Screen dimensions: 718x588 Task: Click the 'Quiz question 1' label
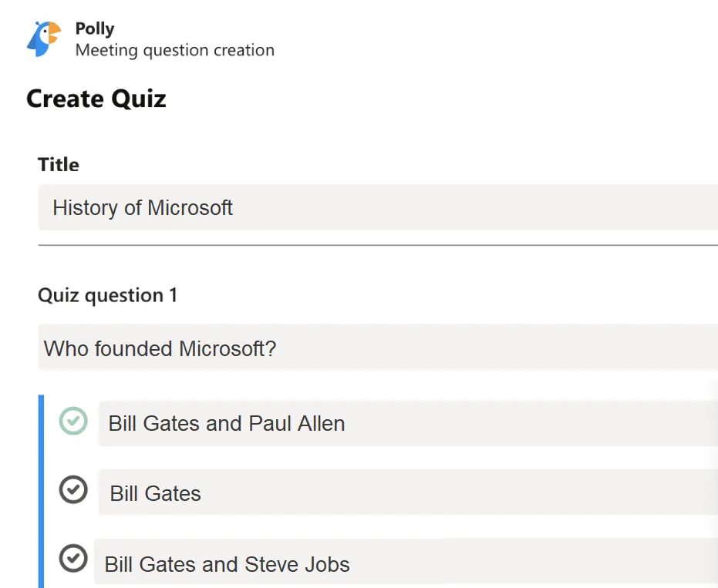(x=108, y=295)
